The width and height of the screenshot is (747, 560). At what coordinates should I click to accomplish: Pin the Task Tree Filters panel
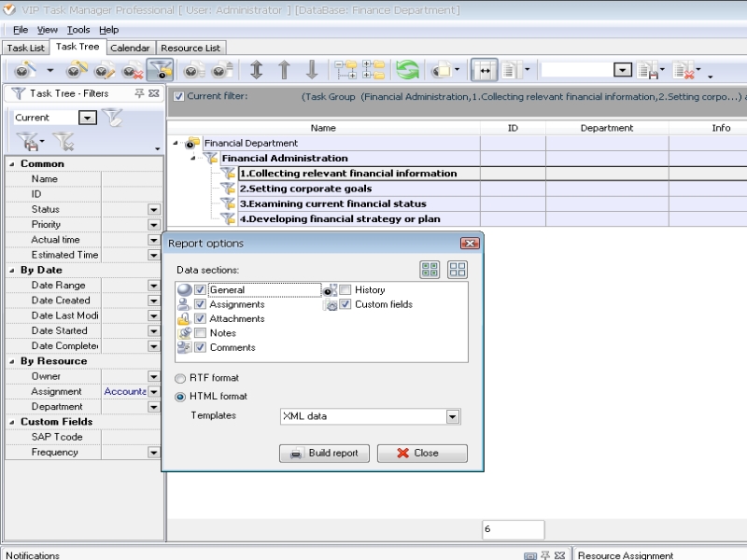click(140, 93)
